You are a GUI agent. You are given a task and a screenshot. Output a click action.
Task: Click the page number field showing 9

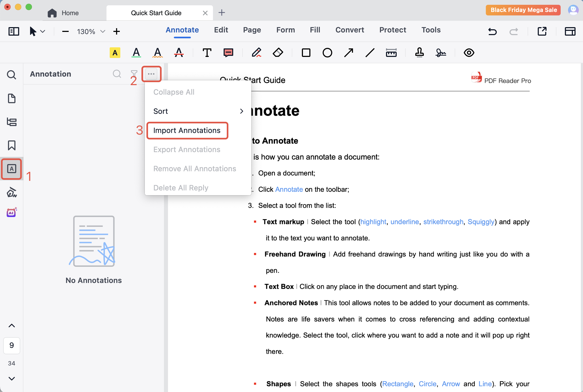(12, 345)
